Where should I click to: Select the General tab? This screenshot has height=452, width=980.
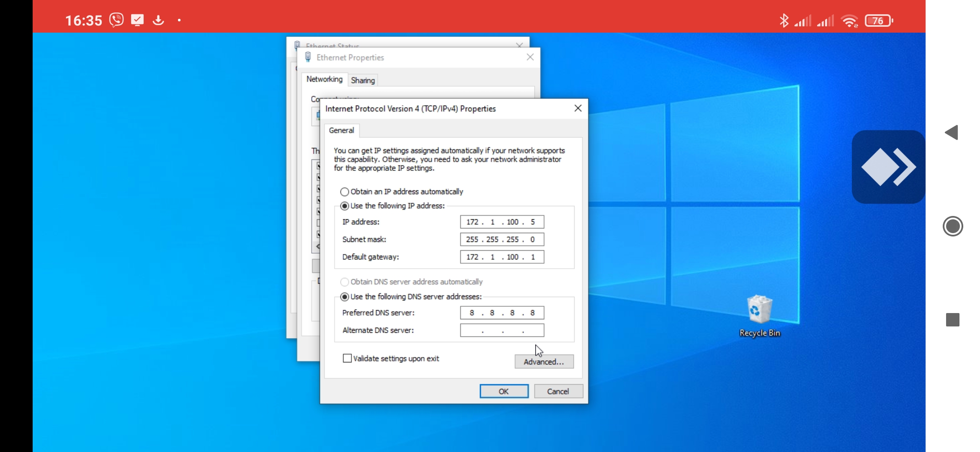pos(341,130)
